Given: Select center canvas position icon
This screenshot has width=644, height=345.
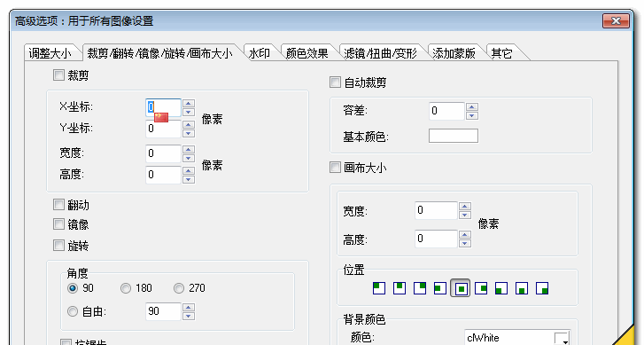Looking at the screenshot, I should [x=461, y=288].
